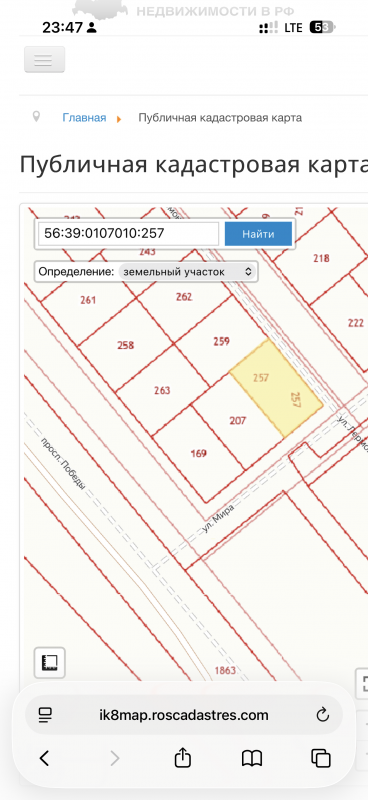The image size is (368, 800).
Task: Select parcel 259 on the map
Action: 222,341
